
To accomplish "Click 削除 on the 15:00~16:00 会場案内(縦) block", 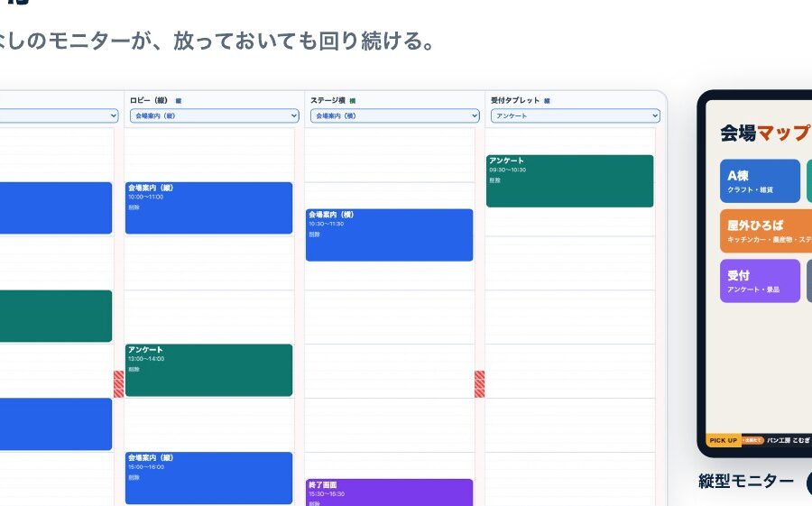I will [134, 477].
